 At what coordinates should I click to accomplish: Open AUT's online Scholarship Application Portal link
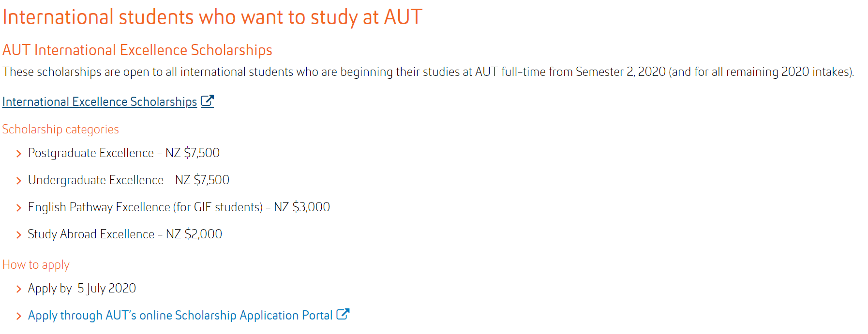coord(180,315)
